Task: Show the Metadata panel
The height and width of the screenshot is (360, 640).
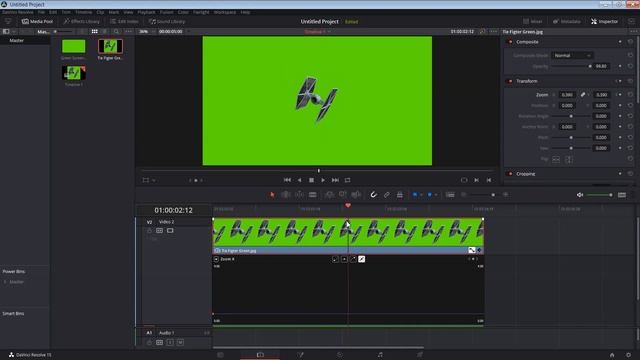Action: [566, 21]
